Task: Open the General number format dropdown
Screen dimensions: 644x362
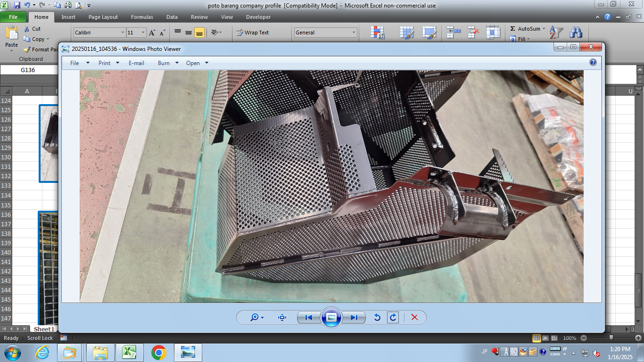Action: tap(354, 33)
